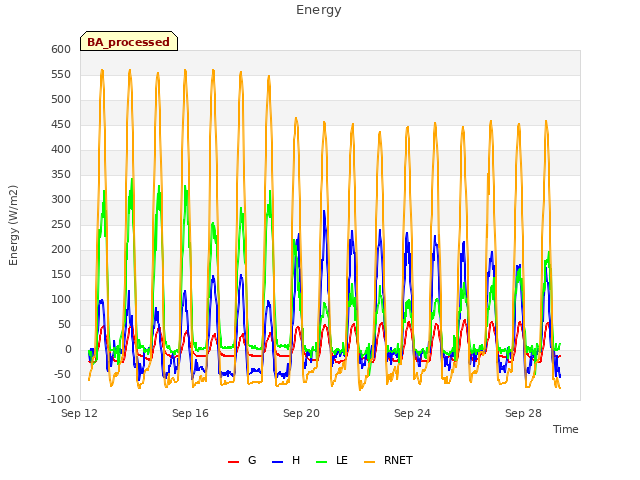
Task: Select the LE legend label
Action: click(342, 460)
